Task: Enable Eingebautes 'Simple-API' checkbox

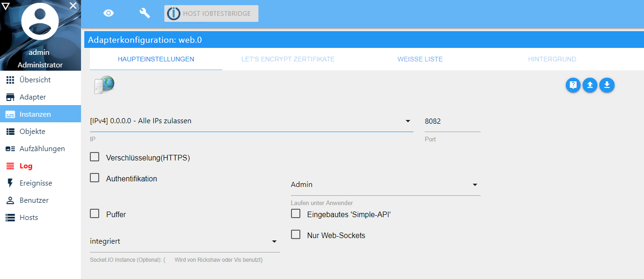Action: (296, 213)
